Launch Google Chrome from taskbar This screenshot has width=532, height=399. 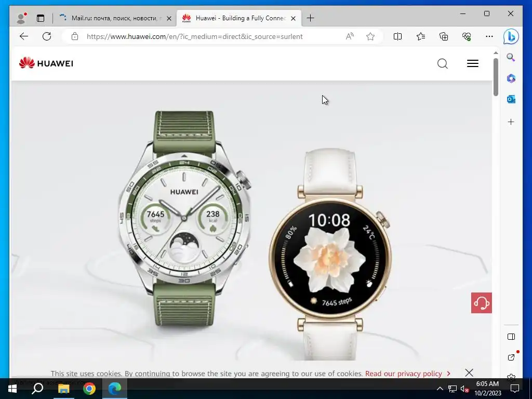(89, 389)
